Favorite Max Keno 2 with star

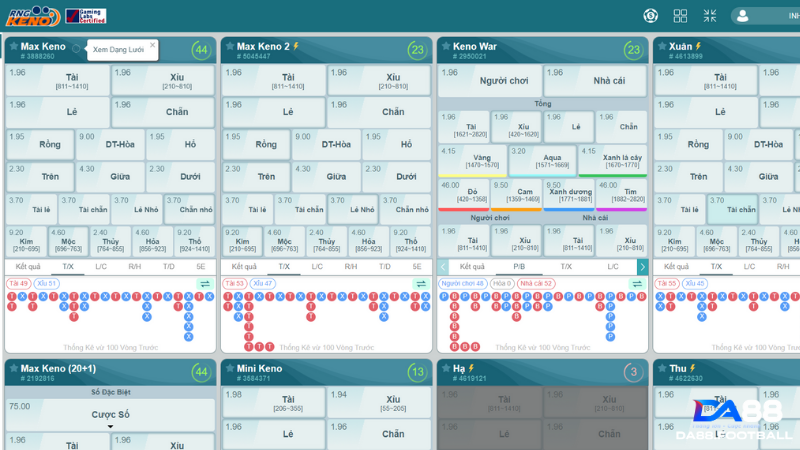coord(229,46)
